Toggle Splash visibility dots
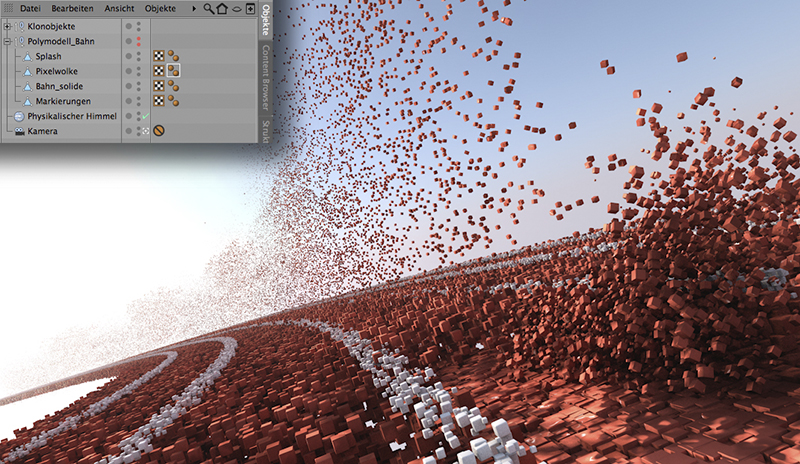Image resolution: width=800 pixels, height=464 pixels. coord(139,56)
